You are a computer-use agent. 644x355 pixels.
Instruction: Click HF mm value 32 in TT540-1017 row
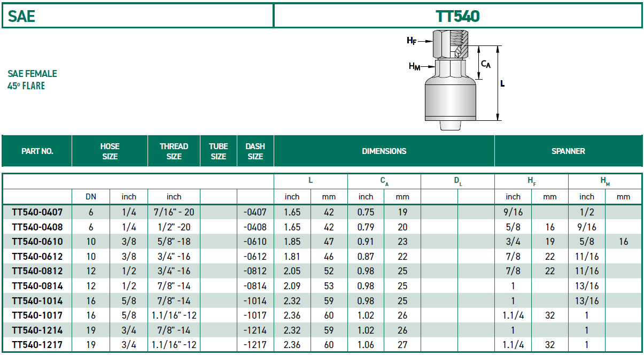[550, 315]
